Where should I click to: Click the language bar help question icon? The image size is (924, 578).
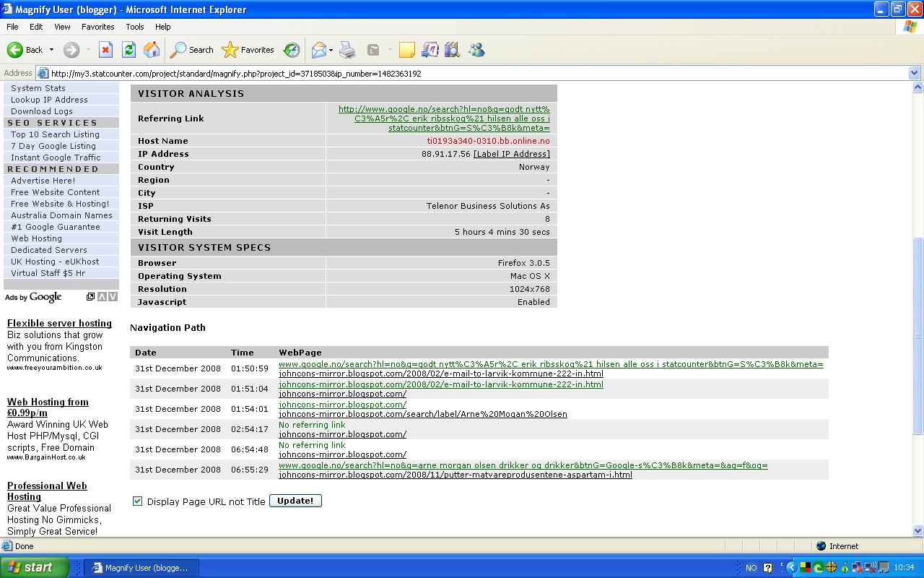click(767, 568)
